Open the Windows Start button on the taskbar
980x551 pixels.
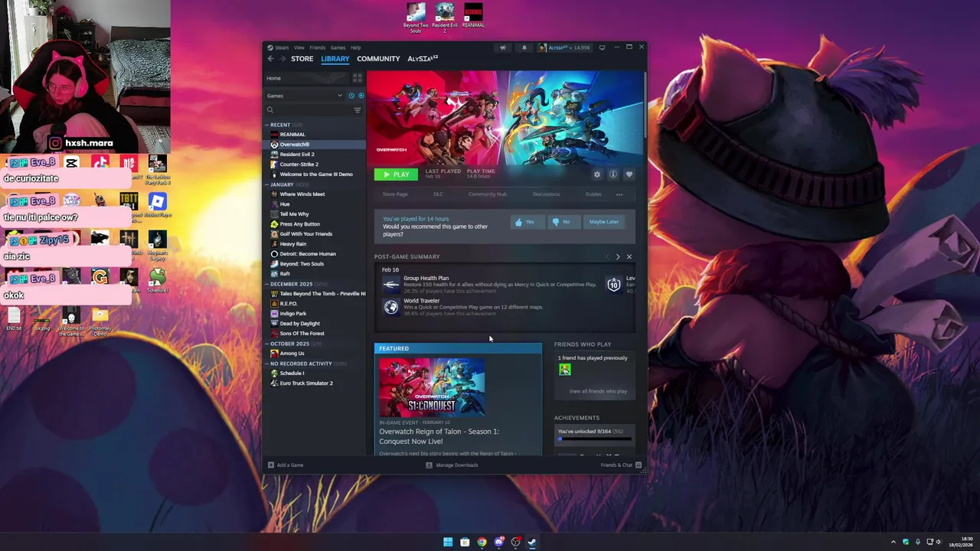pyautogui.click(x=448, y=543)
